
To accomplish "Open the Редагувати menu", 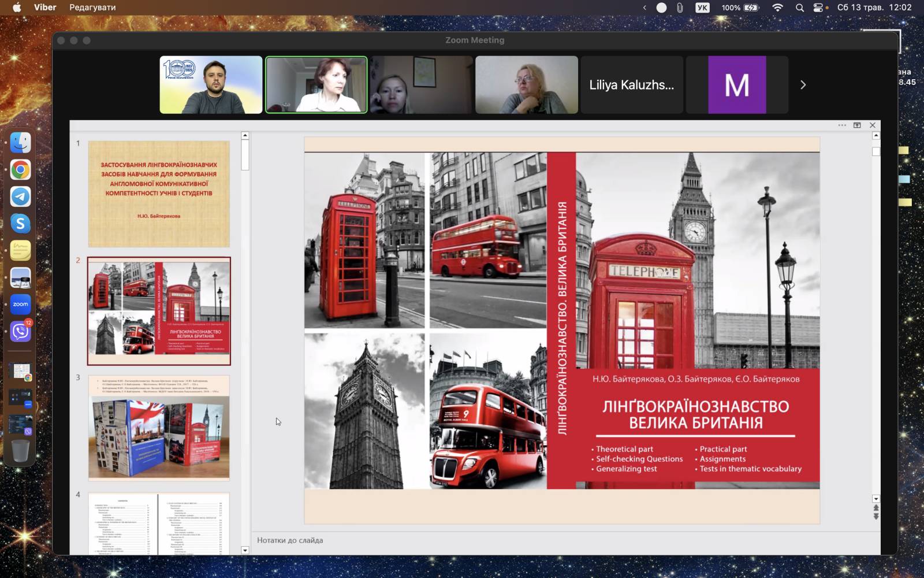I will click(92, 8).
